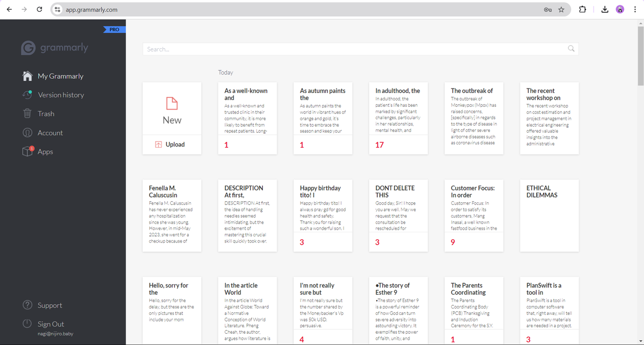Click the search magnifier icon
This screenshot has width=644, height=345.
pos(572,49)
